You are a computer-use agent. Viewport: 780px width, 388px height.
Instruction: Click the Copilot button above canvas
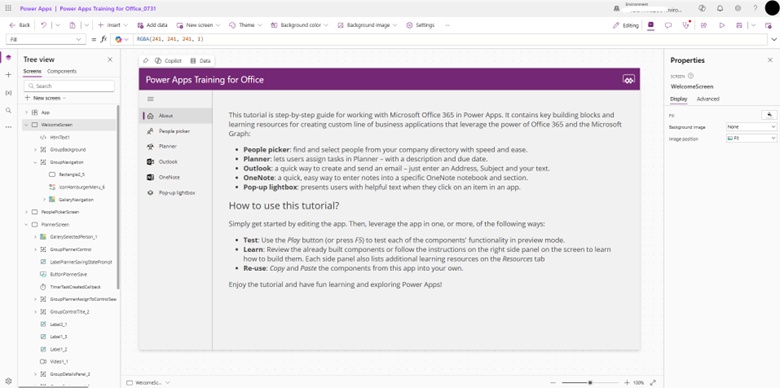tap(168, 61)
